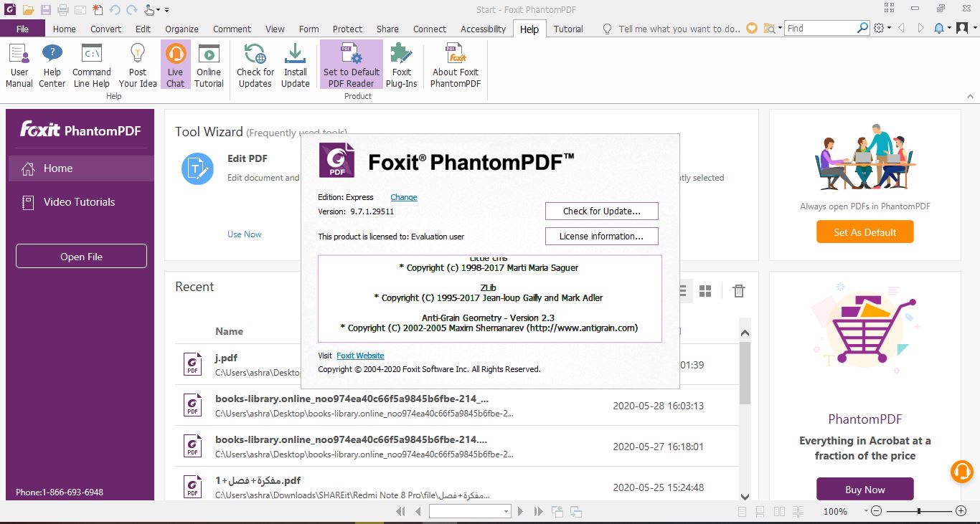
Task: Open Foxit Plug-Ins
Action: (402, 65)
